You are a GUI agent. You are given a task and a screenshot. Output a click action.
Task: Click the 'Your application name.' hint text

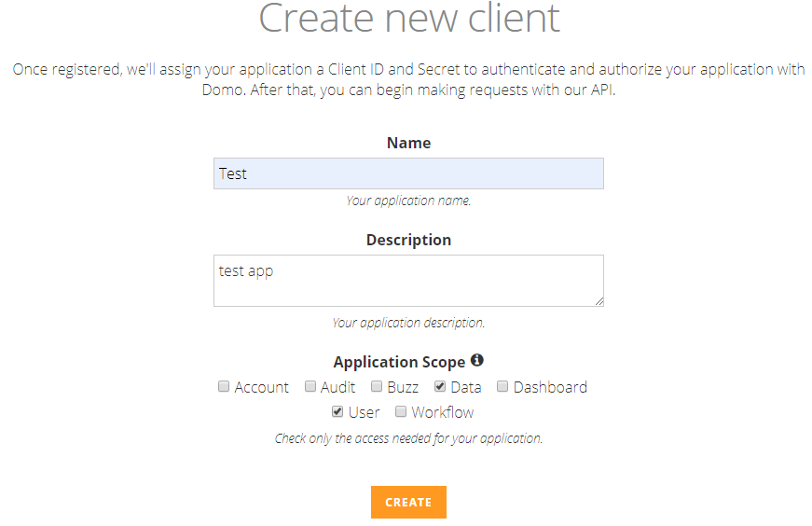(x=408, y=201)
